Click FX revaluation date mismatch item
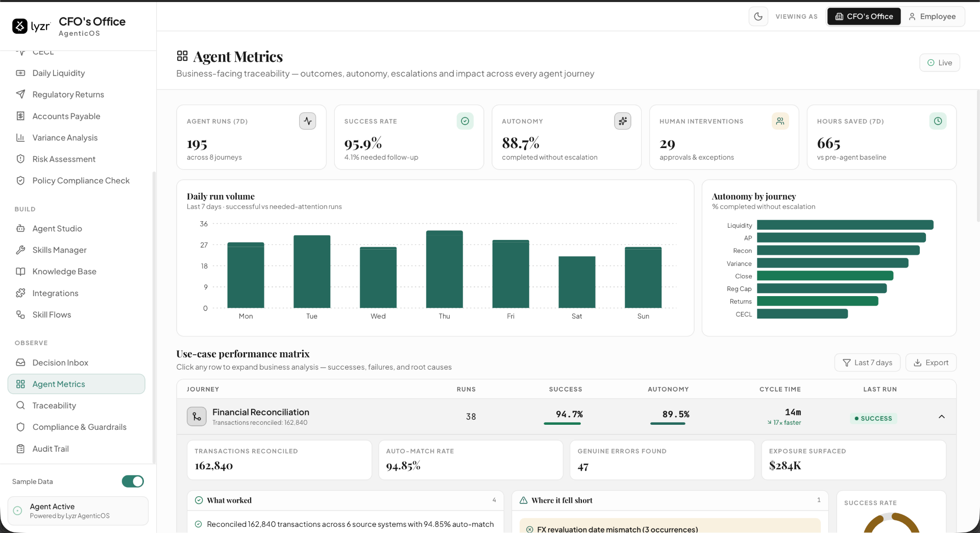The height and width of the screenshot is (533, 980). [x=670, y=526]
